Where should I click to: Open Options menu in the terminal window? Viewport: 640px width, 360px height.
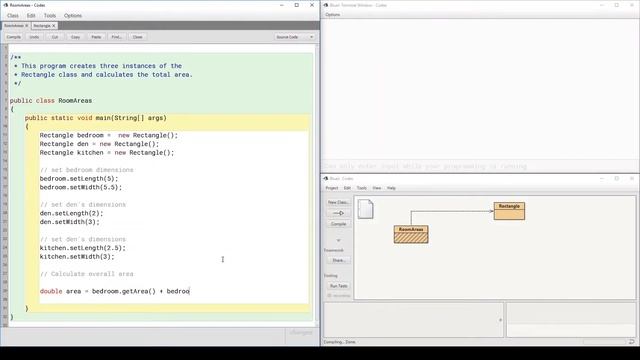[332, 14]
